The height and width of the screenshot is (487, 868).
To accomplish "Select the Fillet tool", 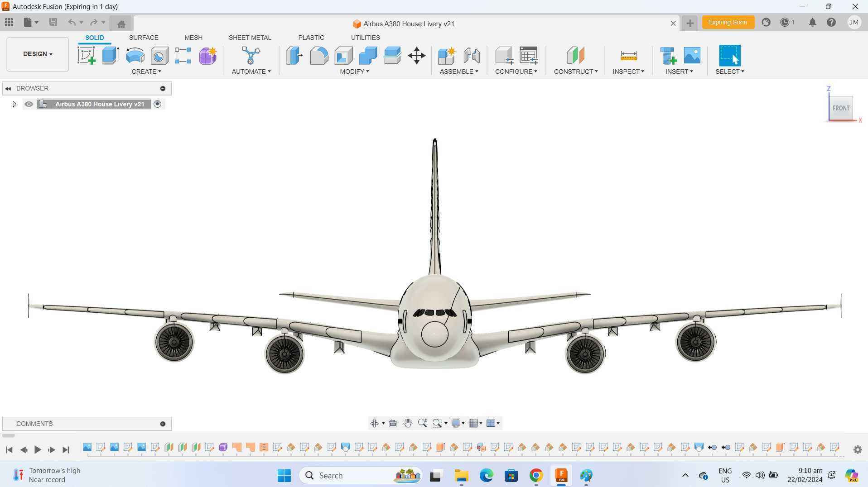I will tap(319, 56).
